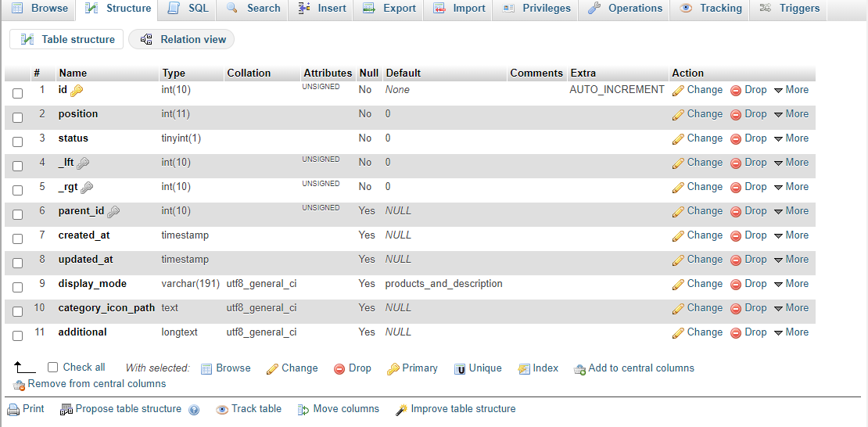
Task: Switch to the Browse tab
Action: tap(39, 9)
